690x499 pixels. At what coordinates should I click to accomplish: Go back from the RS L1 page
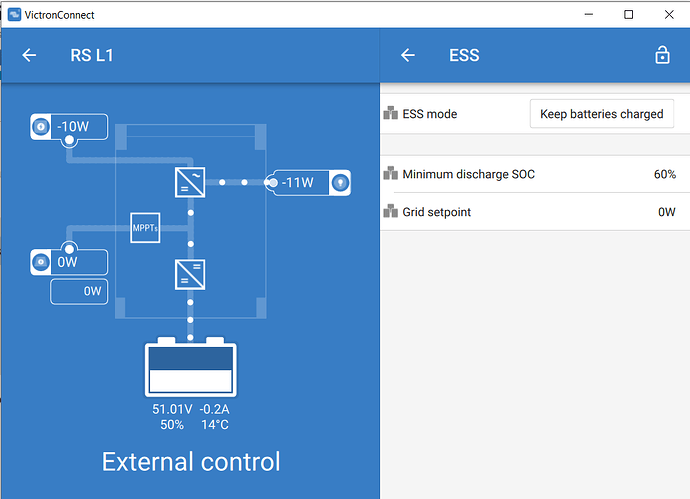pyautogui.click(x=29, y=55)
